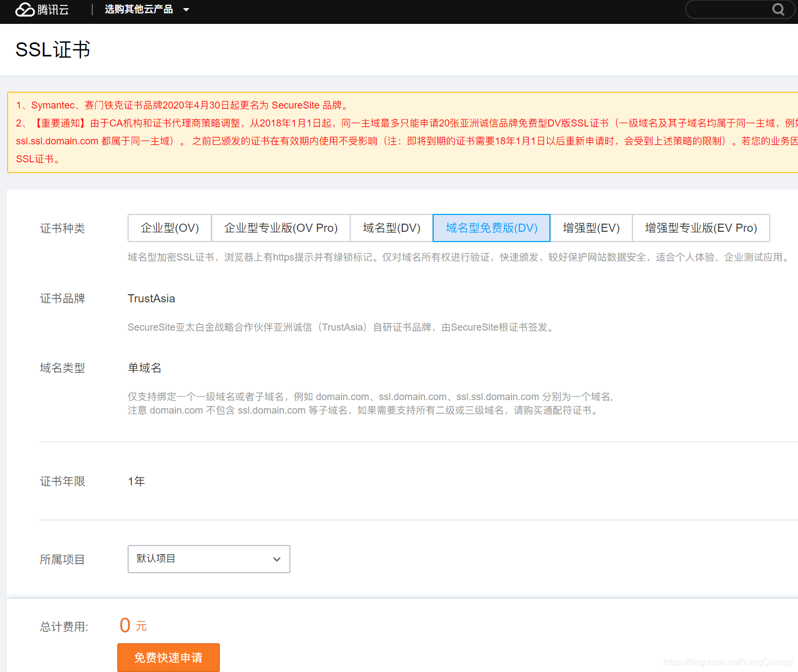Click the 所属项目 label

(62, 560)
